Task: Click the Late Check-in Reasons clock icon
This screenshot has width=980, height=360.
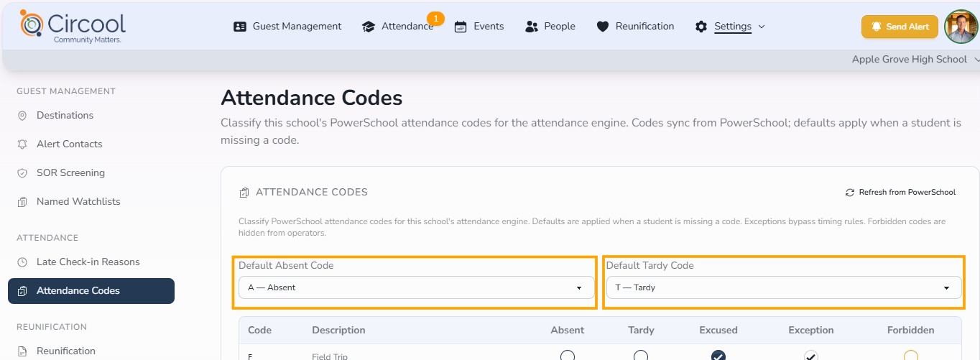Action: (x=22, y=262)
